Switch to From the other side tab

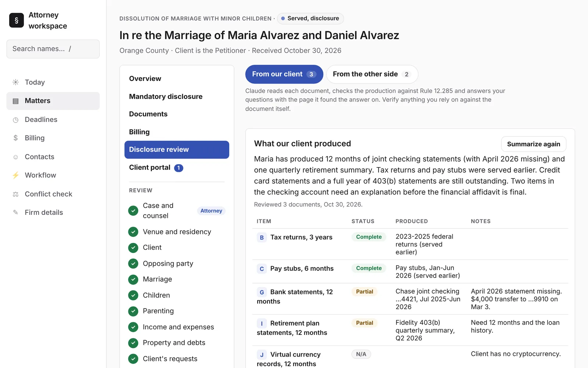(x=372, y=74)
